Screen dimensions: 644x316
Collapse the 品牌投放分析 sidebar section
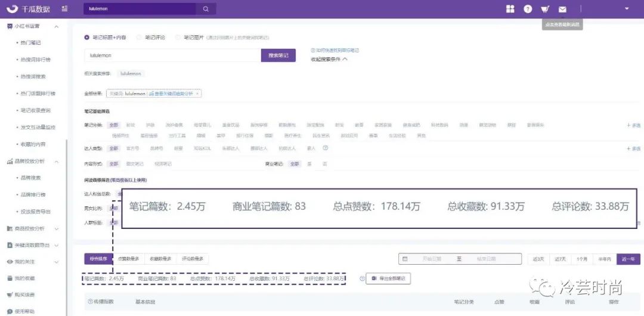(57, 162)
